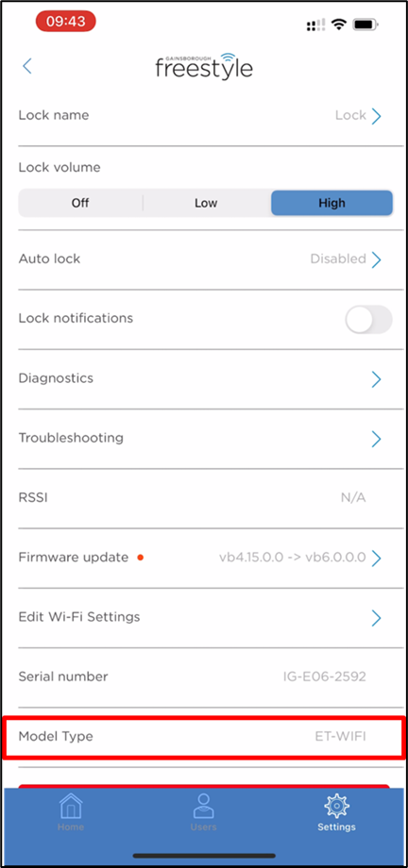Open Diagnostics chevron
The image size is (408, 868).
(x=377, y=379)
